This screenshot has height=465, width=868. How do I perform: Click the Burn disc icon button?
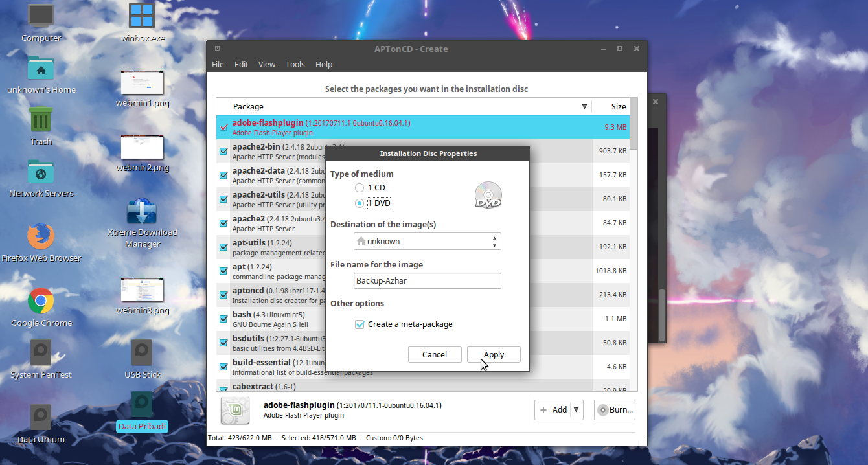tap(603, 409)
